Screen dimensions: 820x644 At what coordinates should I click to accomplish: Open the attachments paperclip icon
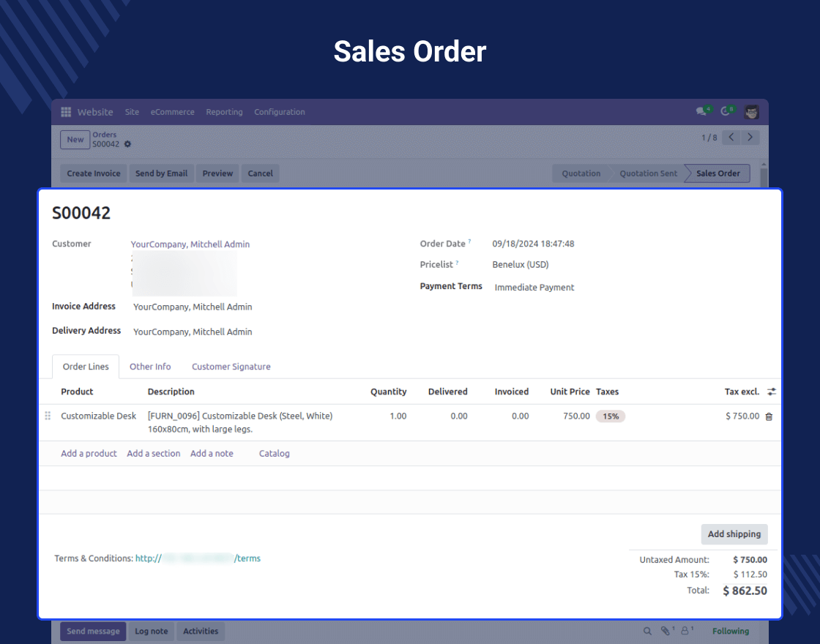666,631
